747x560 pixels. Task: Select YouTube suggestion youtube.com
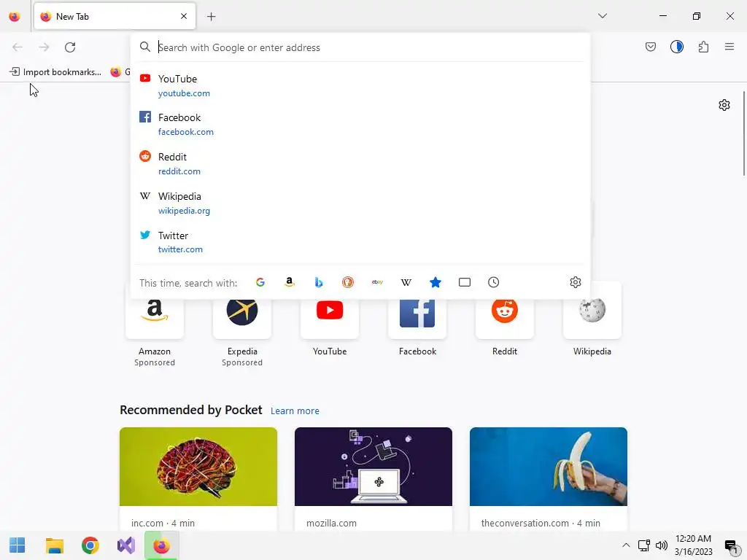pyautogui.click(x=360, y=86)
